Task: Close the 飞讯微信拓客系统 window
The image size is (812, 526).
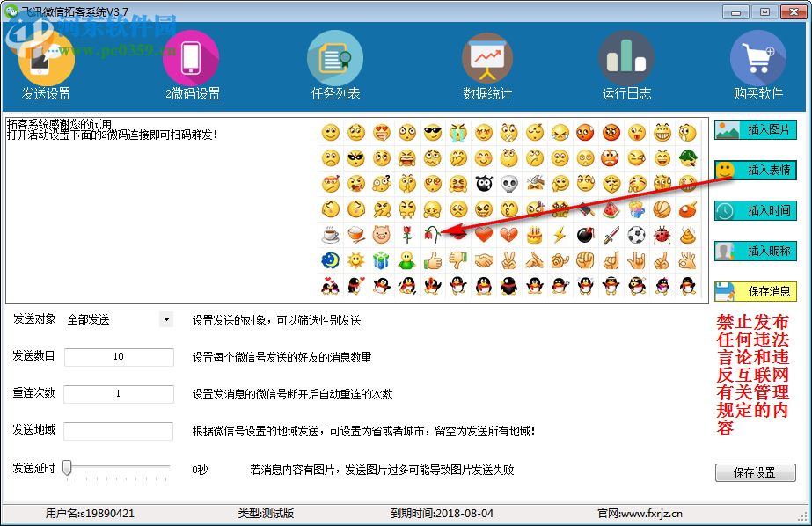Action: [794, 12]
